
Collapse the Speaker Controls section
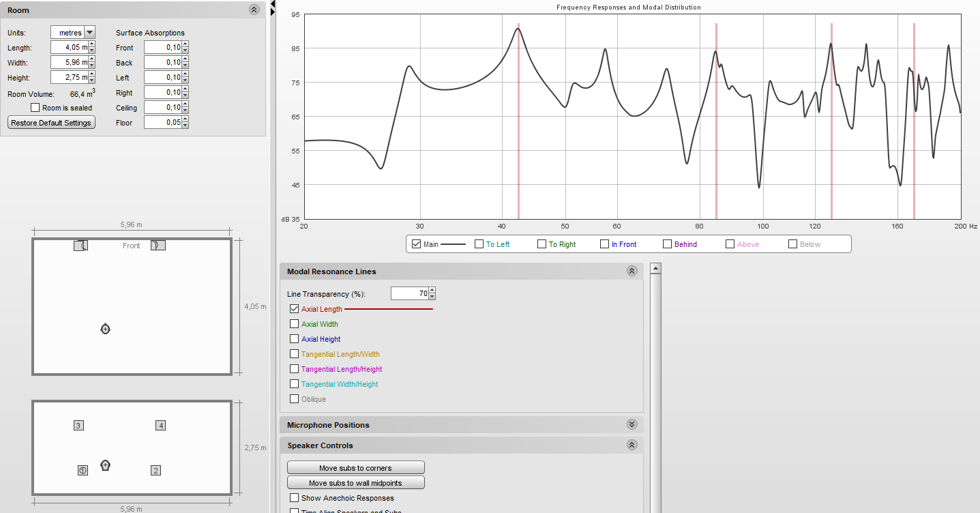(632, 445)
